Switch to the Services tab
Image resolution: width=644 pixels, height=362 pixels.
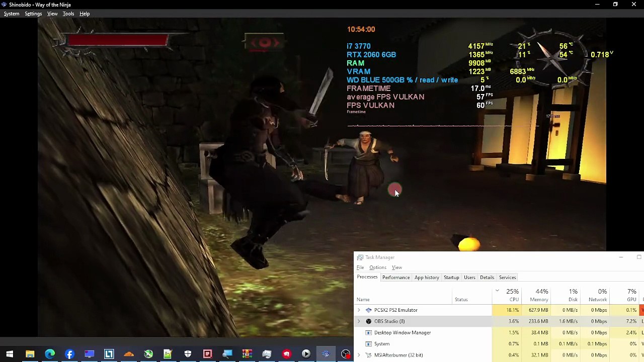click(x=507, y=278)
